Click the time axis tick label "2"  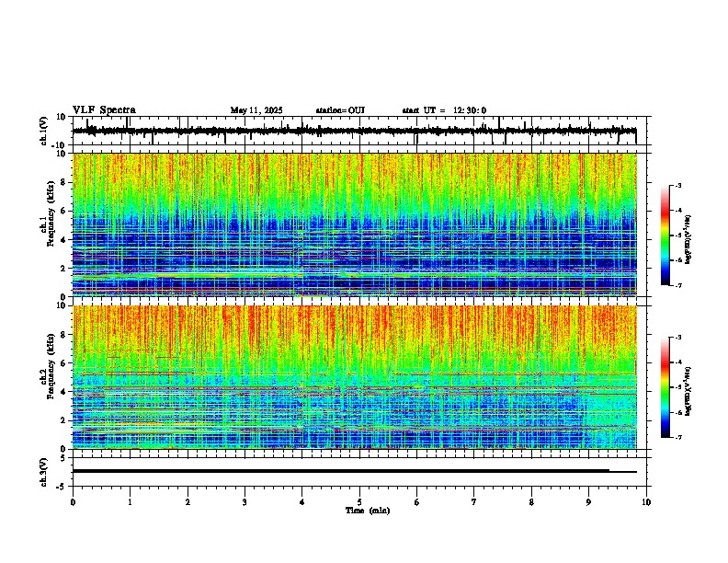coord(188,502)
